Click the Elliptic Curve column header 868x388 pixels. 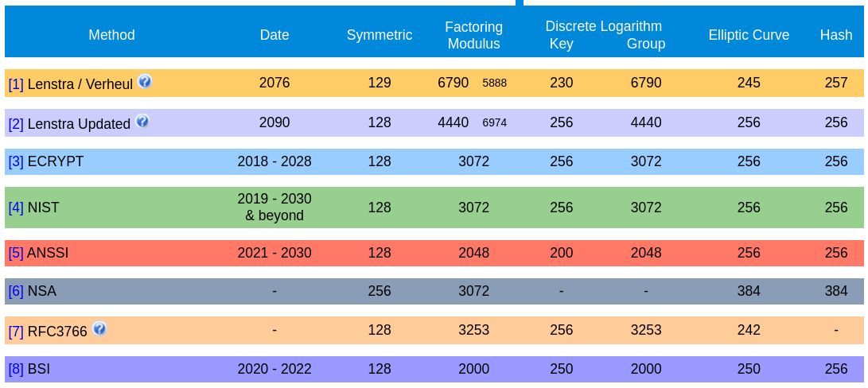pyautogui.click(x=749, y=35)
